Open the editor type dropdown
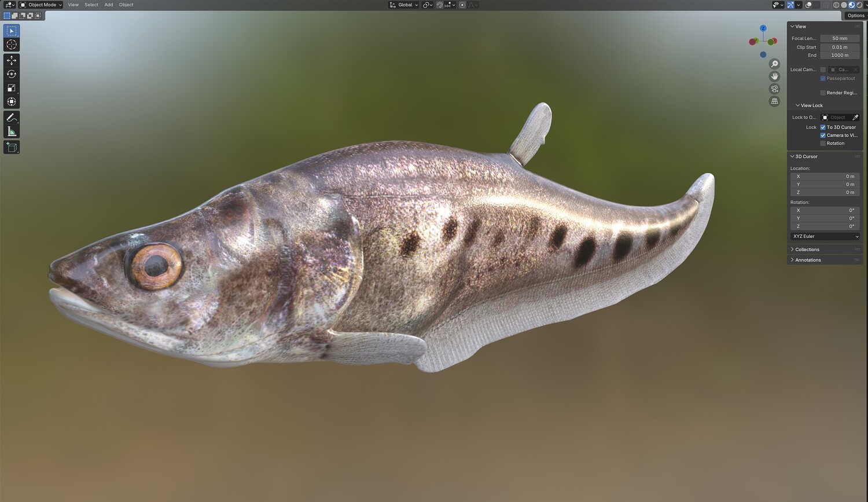The image size is (868, 502). [x=10, y=5]
